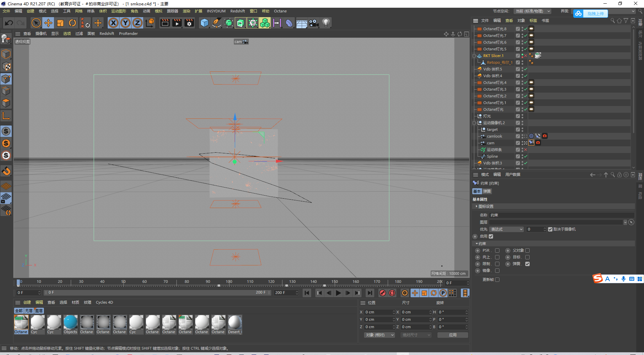The image size is (644, 355).
Task: Open render settings gear clapperboard
Action: click(190, 23)
